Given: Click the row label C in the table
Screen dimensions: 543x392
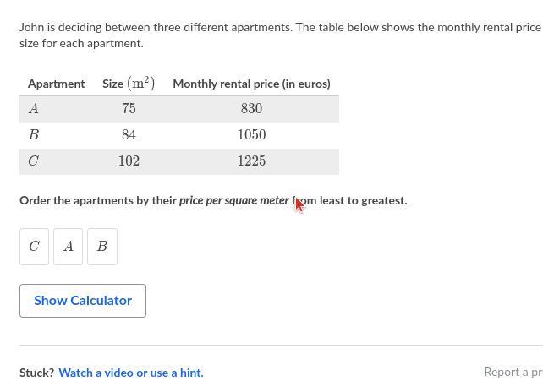Looking at the screenshot, I should 33,161.
